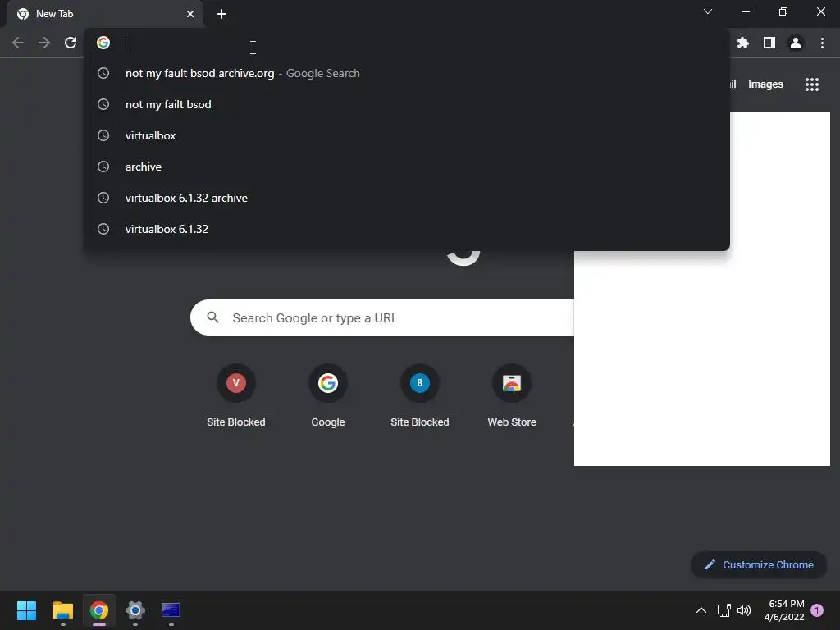This screenshot has height=630, width=840.
Task: Open a new tab with plus button
Action: coord(221,14)
